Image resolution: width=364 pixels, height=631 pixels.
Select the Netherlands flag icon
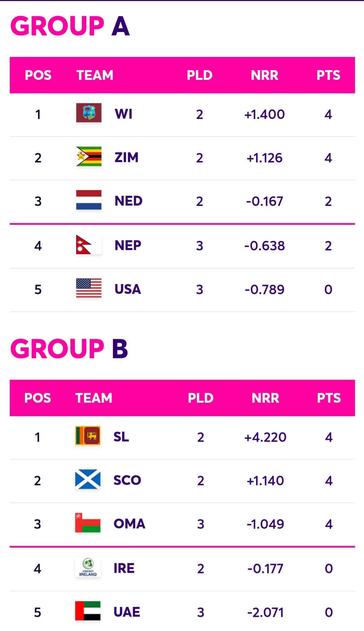(89, 200)
